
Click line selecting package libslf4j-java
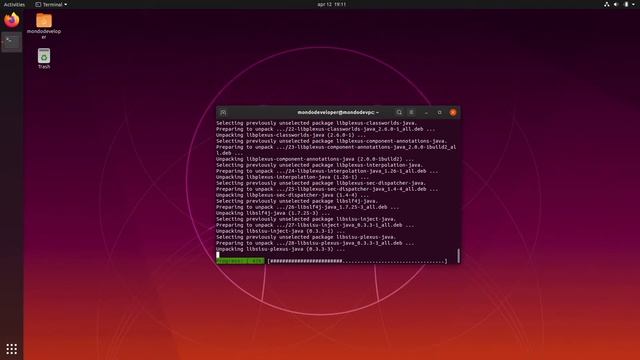coord(297,201)
